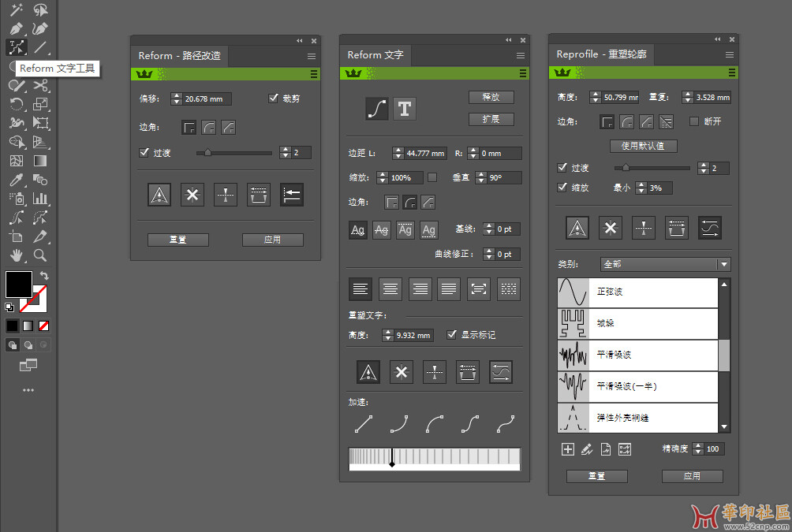Viewport: 792px width, 532px height.
Task: Select center text alignment in Reform 文字
Action: (x=390, y=288)
